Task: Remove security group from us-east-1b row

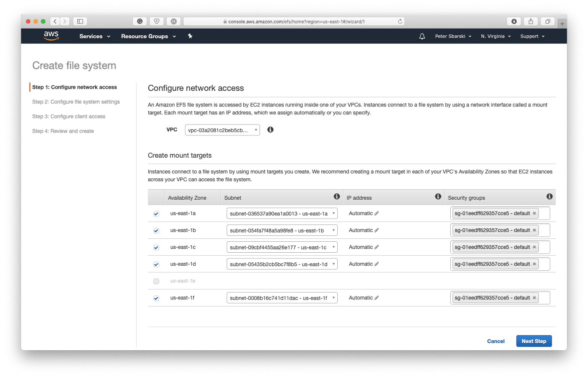Action: [x=534, y=230]
